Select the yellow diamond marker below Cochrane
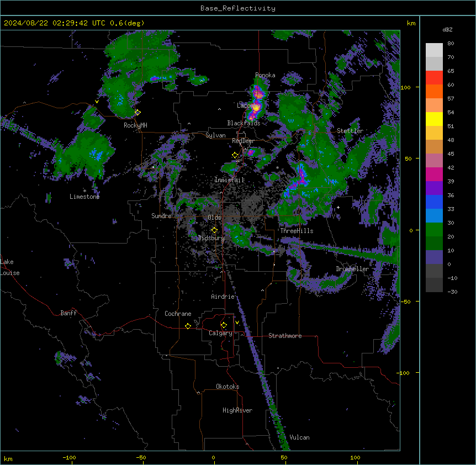 click(188, 326)
